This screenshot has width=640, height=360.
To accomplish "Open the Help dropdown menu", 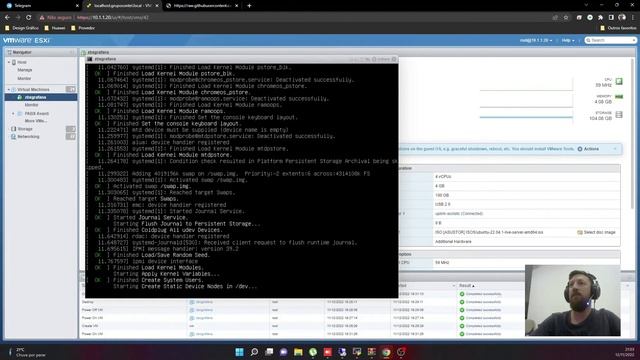I will tap(568, 40).
